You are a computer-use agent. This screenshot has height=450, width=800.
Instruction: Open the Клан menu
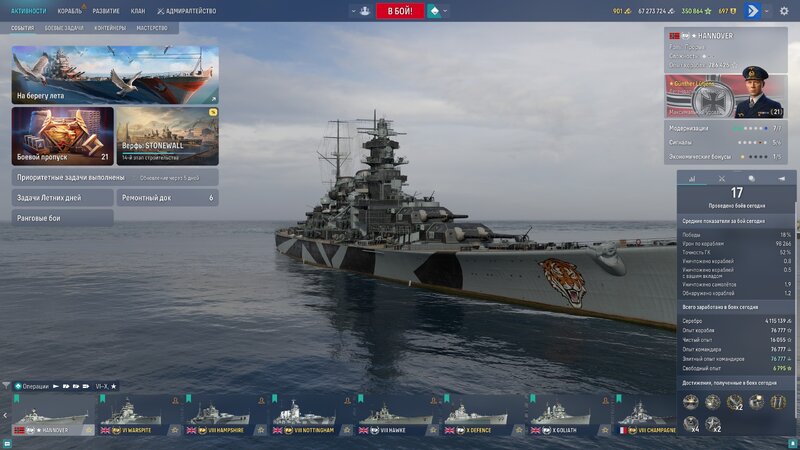(138, 11)
